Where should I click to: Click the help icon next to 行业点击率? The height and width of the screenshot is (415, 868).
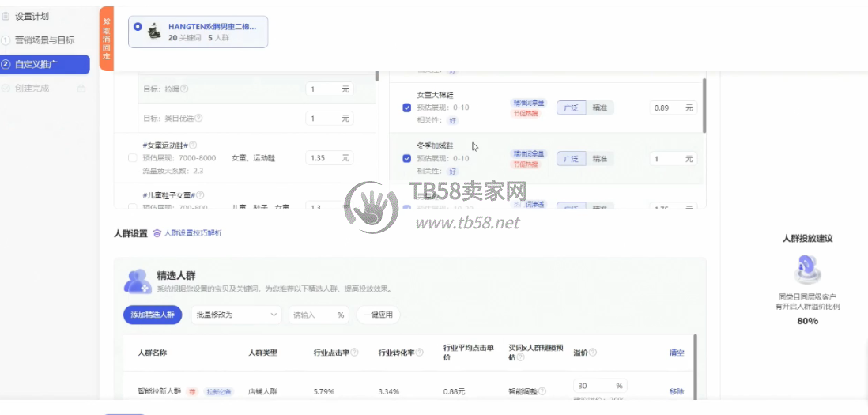[x=355, y=353]
